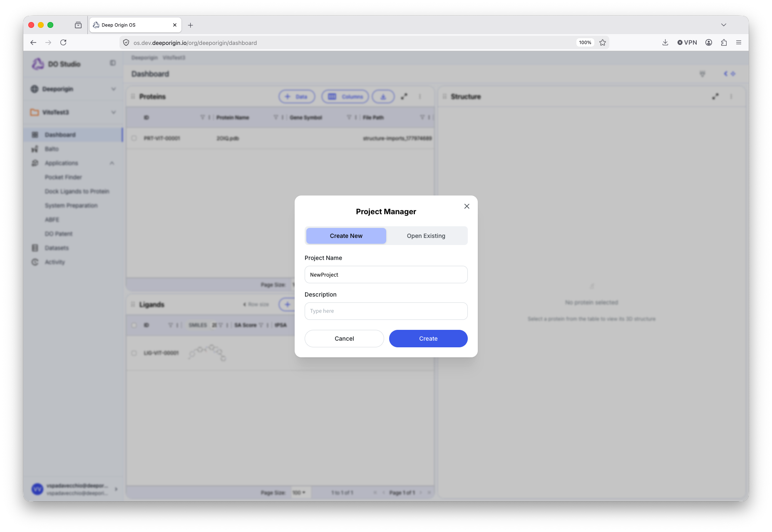
Task: Click the address bar URL
Action: pyautogui.click(x=195, y=43)
